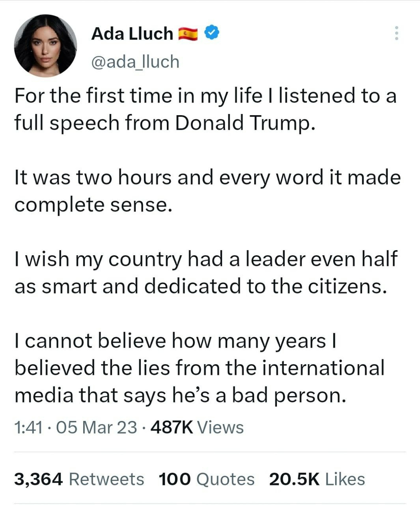This screenshot has width=420, height=505.
Task: Open Ada Lluch's profile picture
Action: (x=45, y=46)
